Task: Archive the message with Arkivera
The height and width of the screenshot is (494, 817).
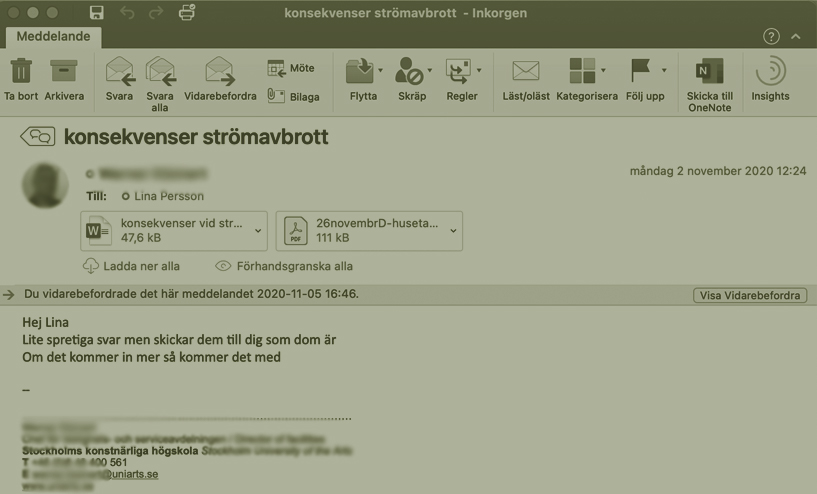Action: click(64, 72)
